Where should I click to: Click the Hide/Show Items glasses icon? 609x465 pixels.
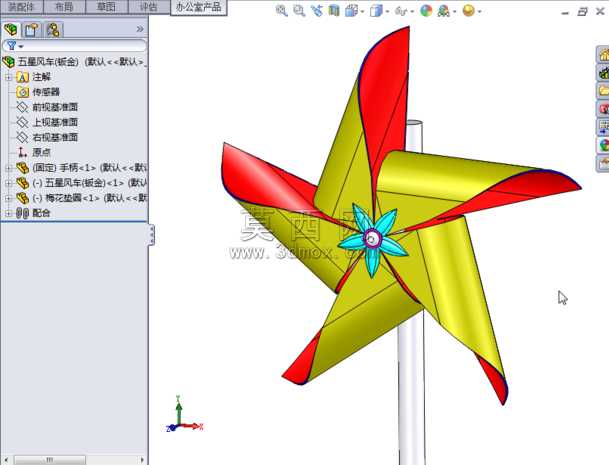[401, 11]
